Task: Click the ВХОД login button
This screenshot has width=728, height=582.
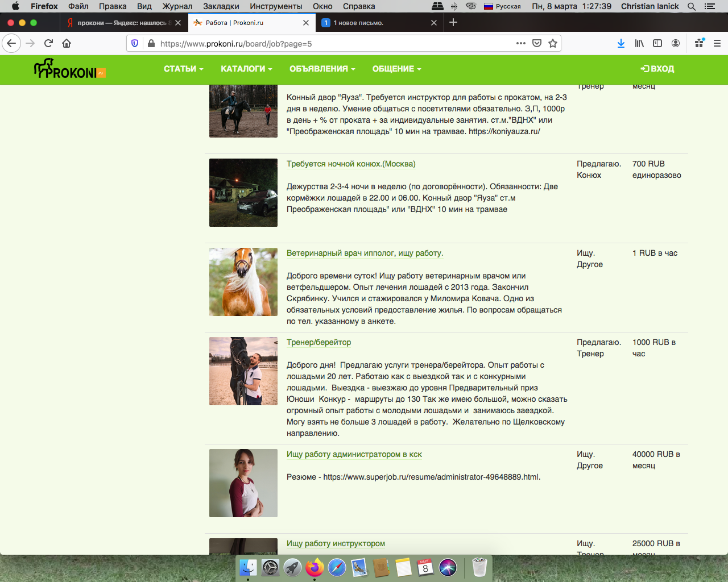Action: tap(657, 69)
